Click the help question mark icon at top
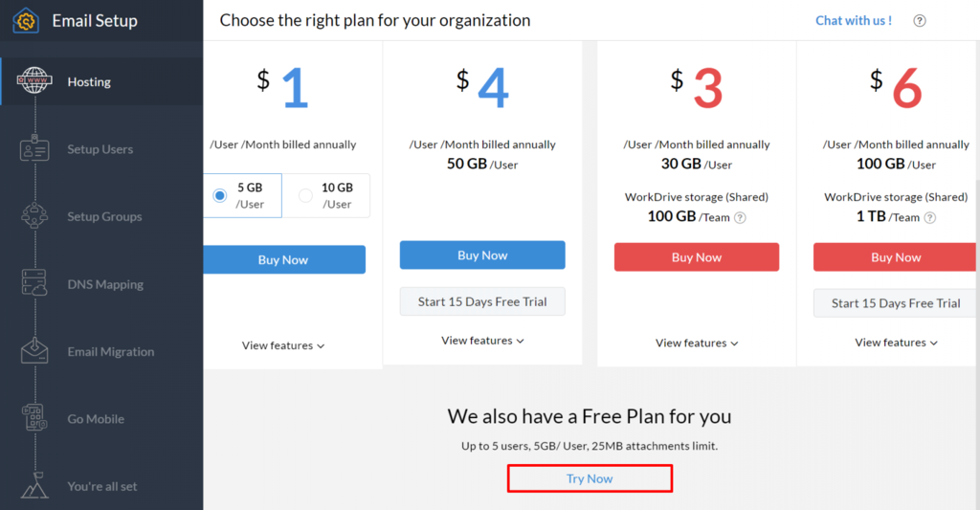 coord(920,21)
